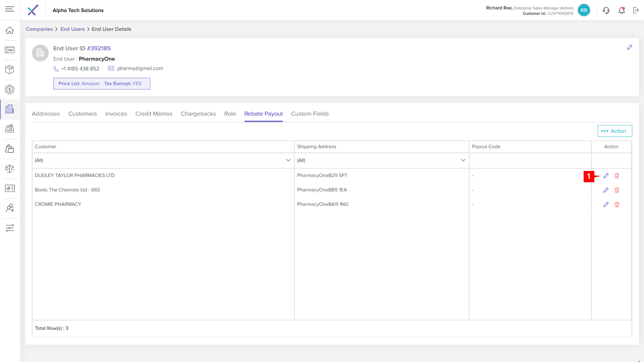Screen dimensions: 644x362
Task: Click the logout icon
Action: (x=636, y=10)
